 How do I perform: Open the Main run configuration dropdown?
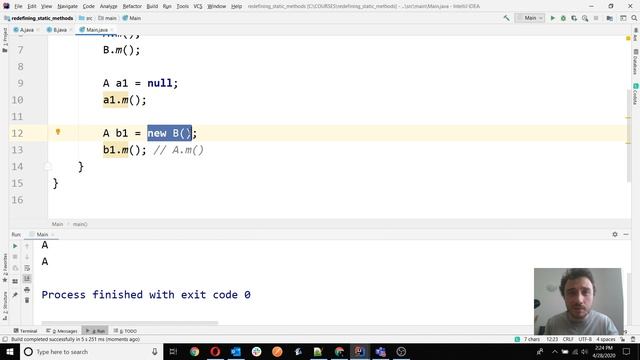click(x=530, y=18)
